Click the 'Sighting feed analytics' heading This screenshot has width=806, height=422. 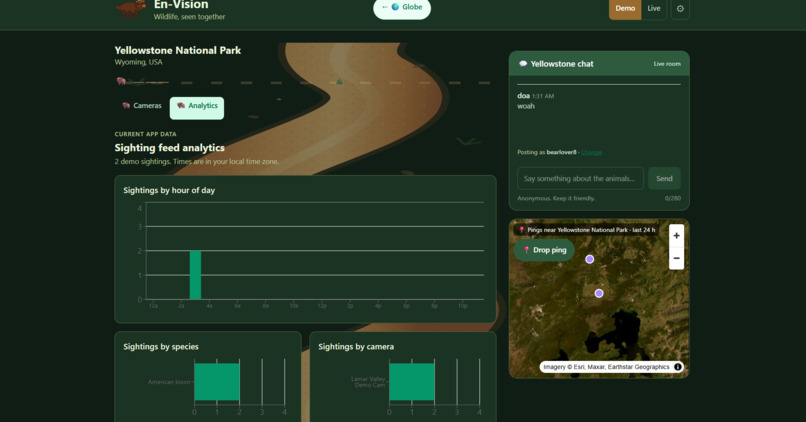pos(169,148)
